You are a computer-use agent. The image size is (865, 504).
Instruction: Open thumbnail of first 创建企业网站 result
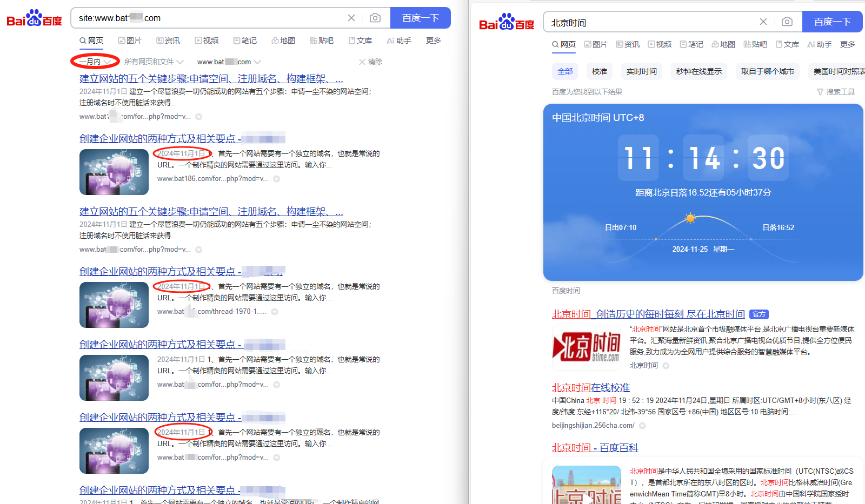[114, 172]
